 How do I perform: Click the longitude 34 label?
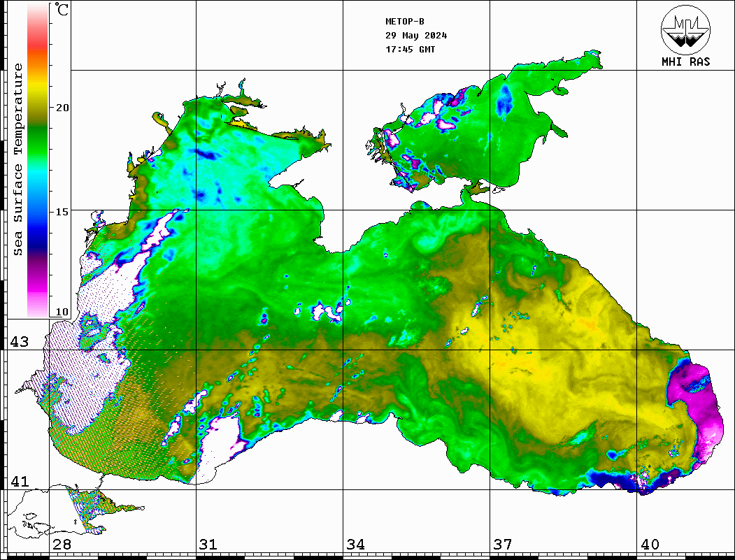tap(355, 545)
